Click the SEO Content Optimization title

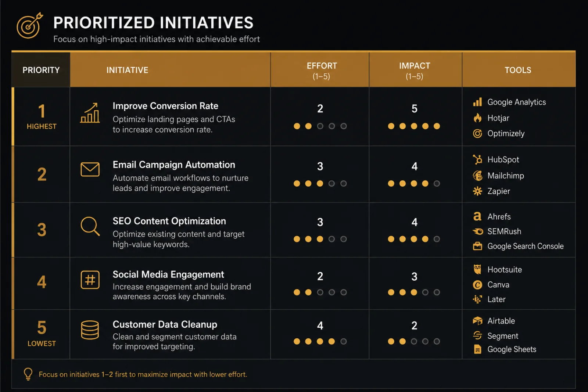(169, 221)
